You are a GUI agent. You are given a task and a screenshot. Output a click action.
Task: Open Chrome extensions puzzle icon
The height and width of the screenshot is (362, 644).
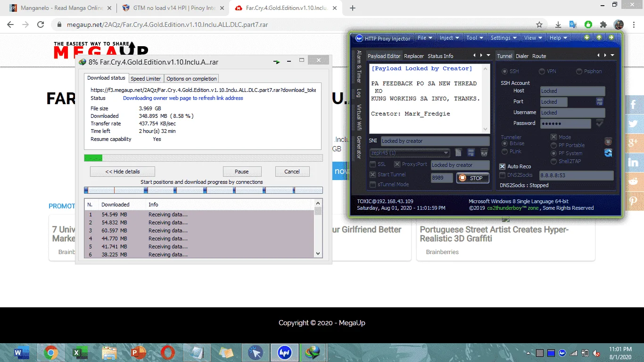point(603,25)
